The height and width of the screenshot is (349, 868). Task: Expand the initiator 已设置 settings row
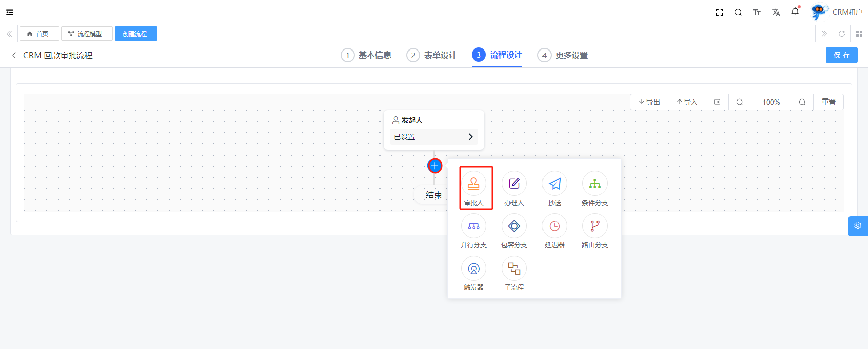click(x=433, y=137)
